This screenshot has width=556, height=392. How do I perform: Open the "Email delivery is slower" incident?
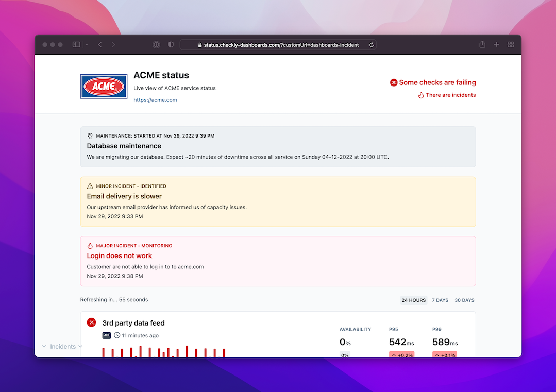124,196
